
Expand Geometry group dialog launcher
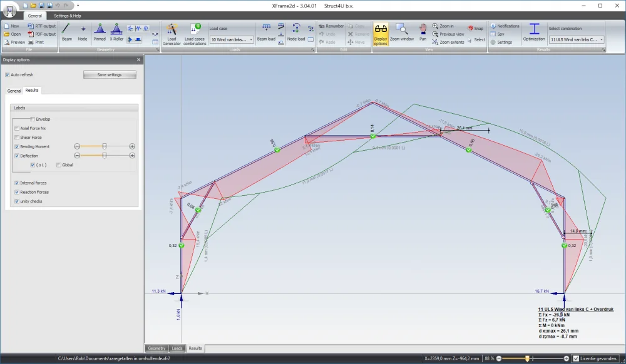(x=157, y=50)
